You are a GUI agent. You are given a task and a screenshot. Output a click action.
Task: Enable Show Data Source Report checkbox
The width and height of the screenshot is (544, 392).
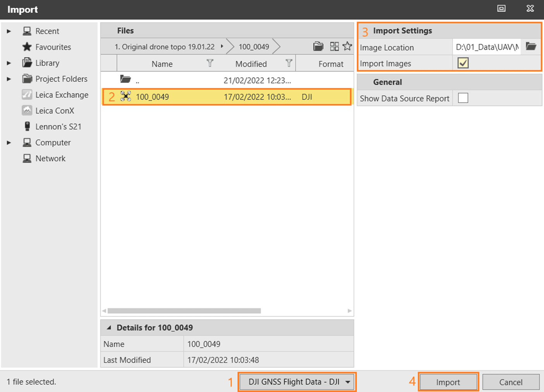coord(463,98)
